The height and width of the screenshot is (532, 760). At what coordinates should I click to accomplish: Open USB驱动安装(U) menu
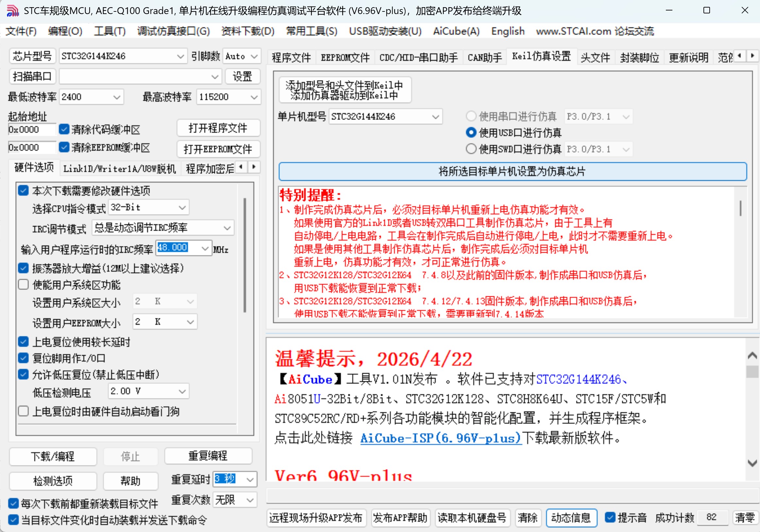click(x=385, y=31)
